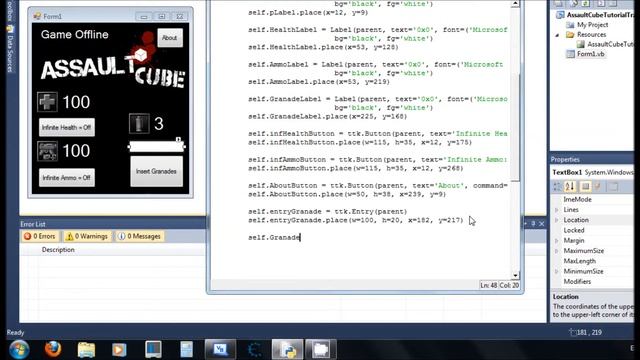Click the Alphabetical sort icon in Properties
Image resolution: width=640 pixels, height=360 pixels.
tap(570, 187)
